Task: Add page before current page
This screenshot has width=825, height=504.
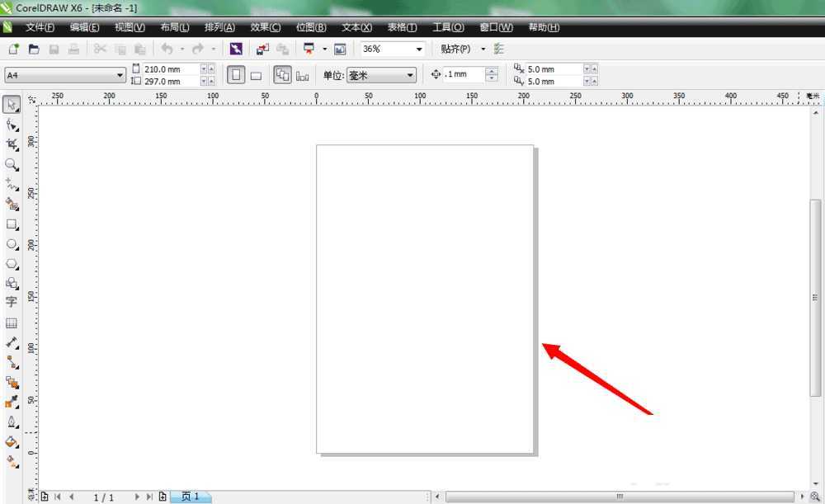Action: tap(45, 497)
